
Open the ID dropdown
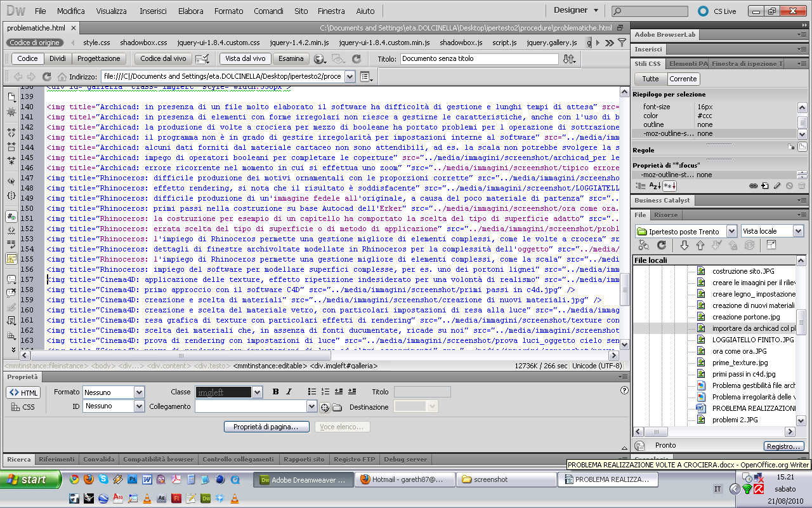pos(140,406)
